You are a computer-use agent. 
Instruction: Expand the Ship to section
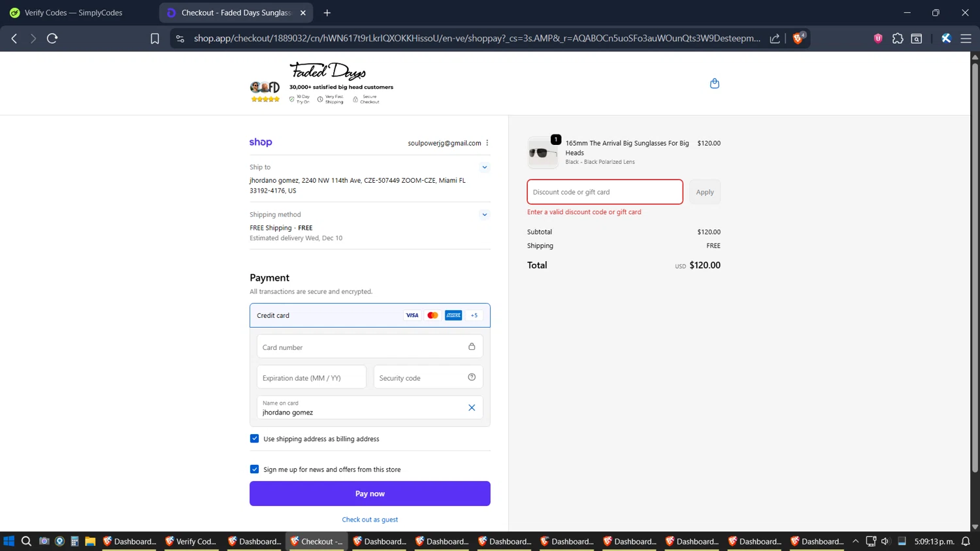[485, 167]
